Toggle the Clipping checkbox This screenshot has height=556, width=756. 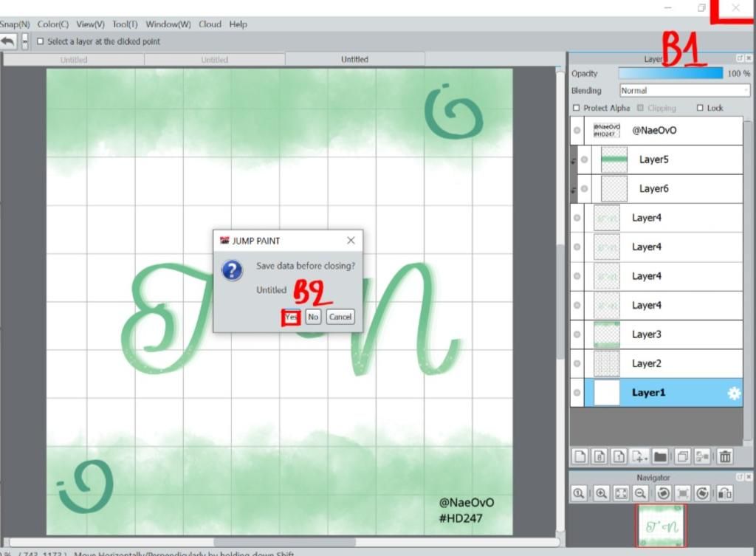[640, 108]
